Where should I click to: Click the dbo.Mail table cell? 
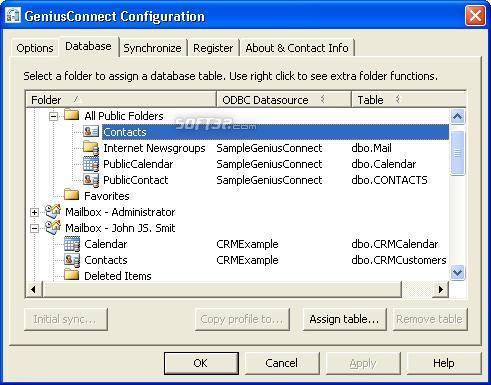pyautogui.click(x=371, y=148)
